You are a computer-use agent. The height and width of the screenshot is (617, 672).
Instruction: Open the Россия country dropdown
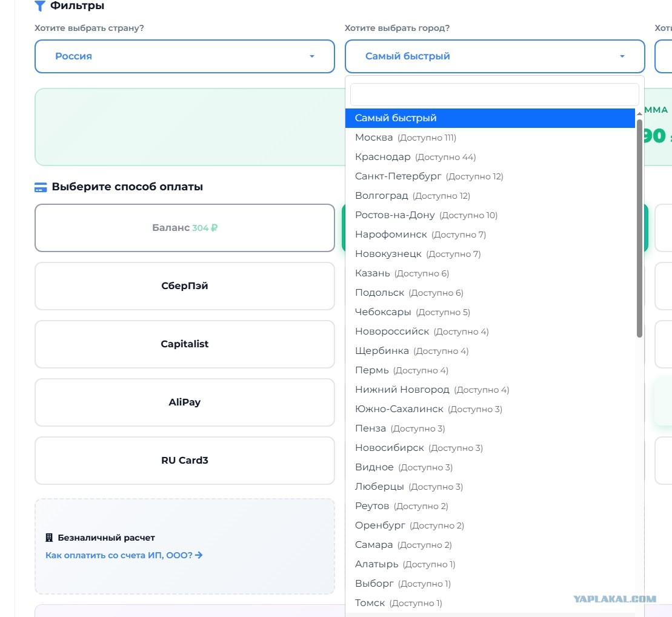click(x=185, y=56)
